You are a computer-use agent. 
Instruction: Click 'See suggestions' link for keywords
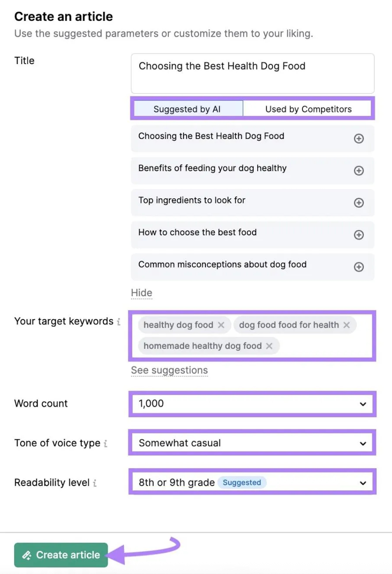(169, 370)
